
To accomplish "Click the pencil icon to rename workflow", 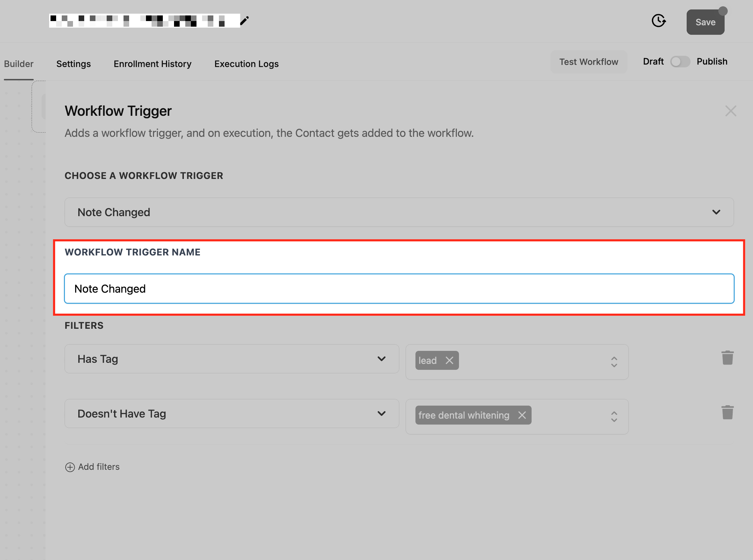I will [245, 21].
